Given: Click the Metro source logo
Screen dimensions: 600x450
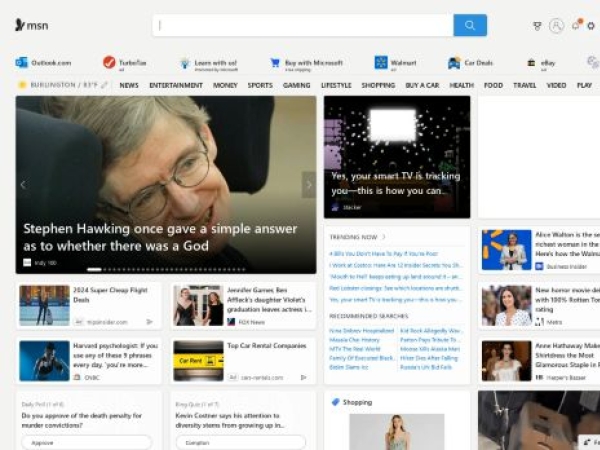Looking at the screenshot, I should tap(539, 322).
